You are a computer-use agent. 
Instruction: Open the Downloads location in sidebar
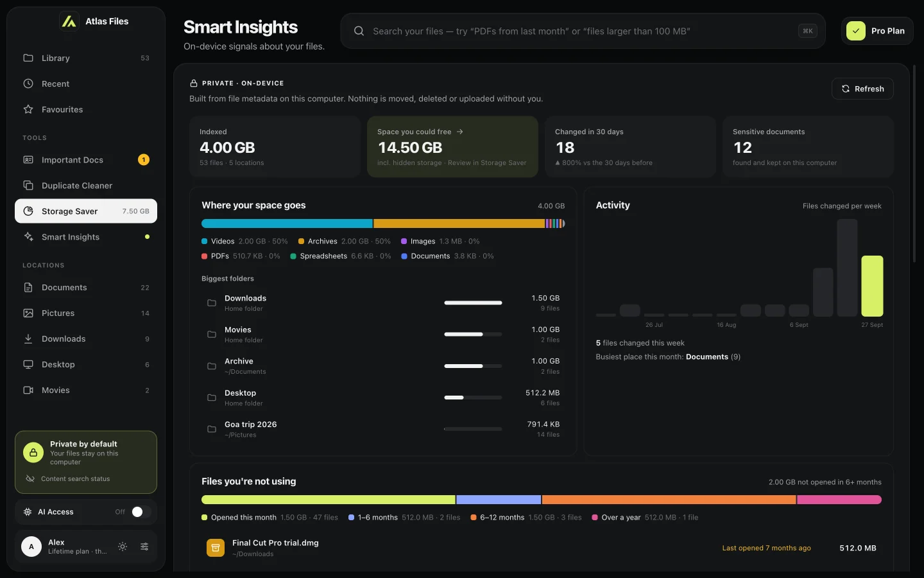coord(86,339)
